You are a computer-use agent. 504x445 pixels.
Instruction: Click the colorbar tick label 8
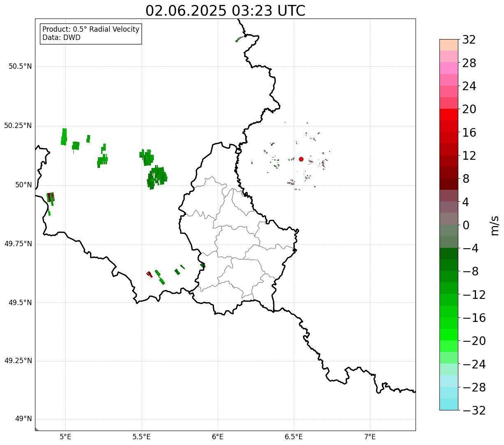(466, 179)
